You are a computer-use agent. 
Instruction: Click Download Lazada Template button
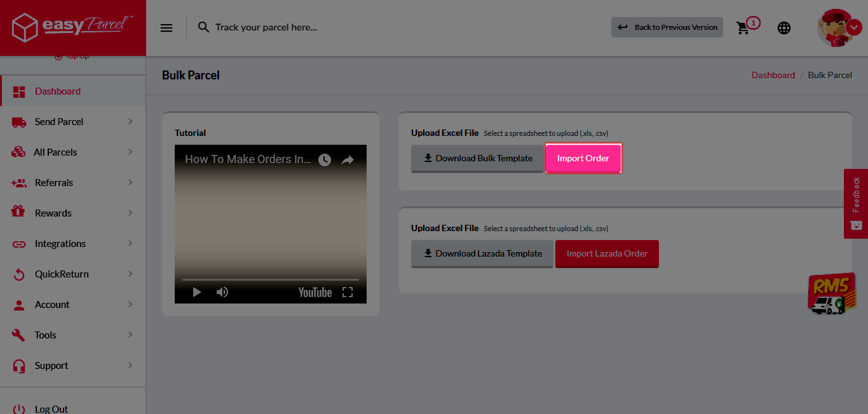click(x=482, y=254)
